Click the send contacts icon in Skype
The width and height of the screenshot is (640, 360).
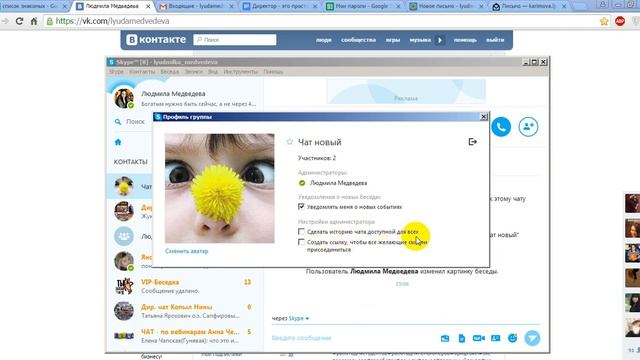click(496, 338)
